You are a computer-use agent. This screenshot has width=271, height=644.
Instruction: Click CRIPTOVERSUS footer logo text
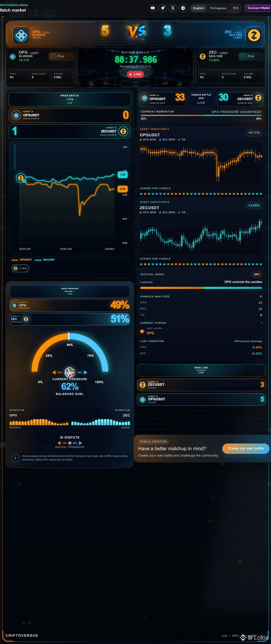(22, 635)
